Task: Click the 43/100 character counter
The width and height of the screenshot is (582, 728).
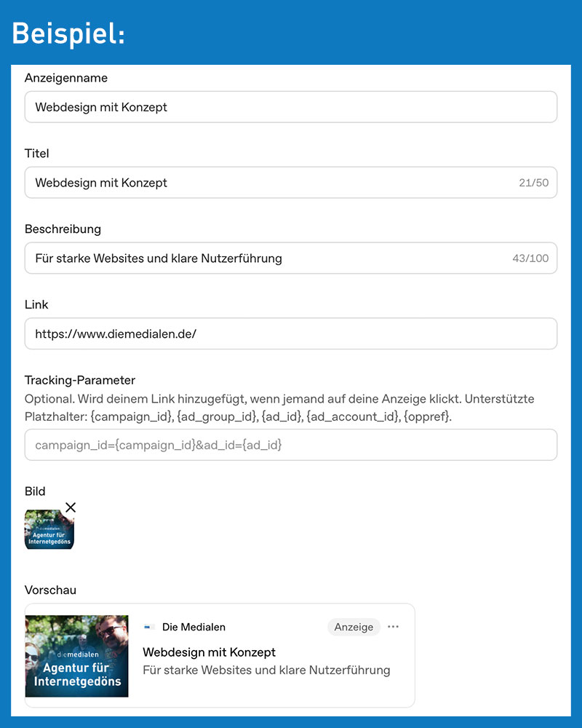Action: [x=530, y=258]
